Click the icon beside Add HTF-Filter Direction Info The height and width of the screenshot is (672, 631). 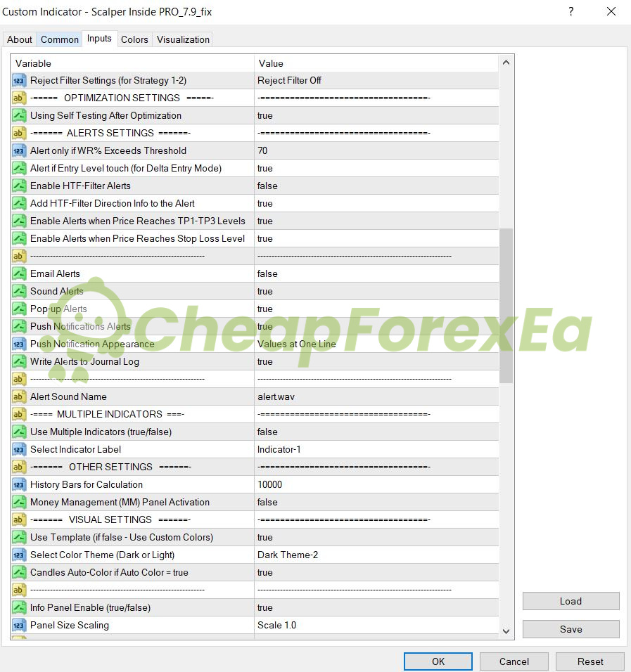18,204
